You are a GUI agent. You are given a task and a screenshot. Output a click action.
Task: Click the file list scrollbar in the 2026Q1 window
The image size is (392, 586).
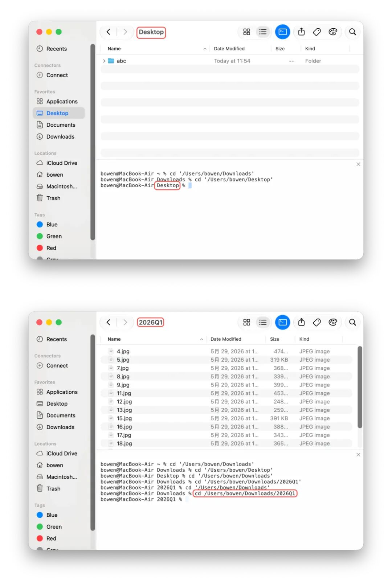360,387
